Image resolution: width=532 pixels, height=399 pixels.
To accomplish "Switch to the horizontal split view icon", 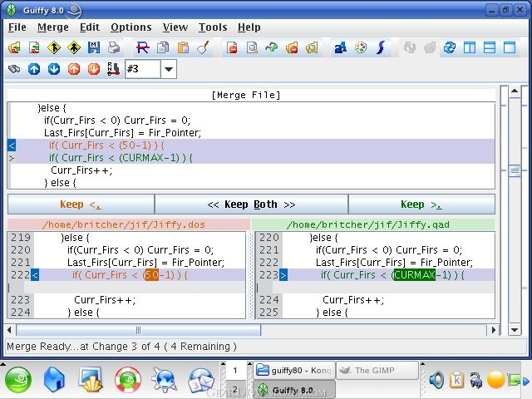I will click(x=490, y=47).
